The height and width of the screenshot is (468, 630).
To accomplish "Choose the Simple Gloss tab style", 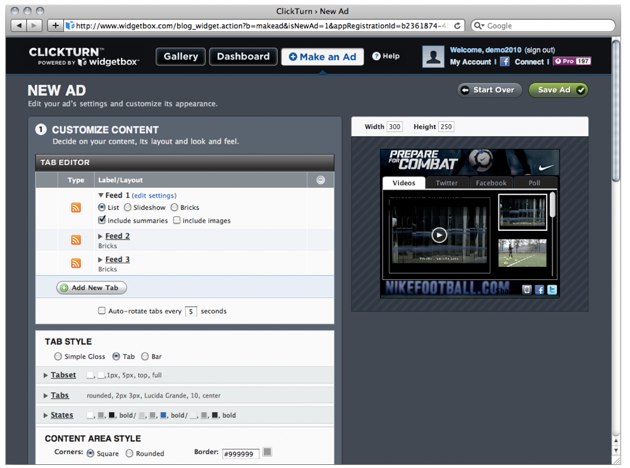I will pos(58,356).
